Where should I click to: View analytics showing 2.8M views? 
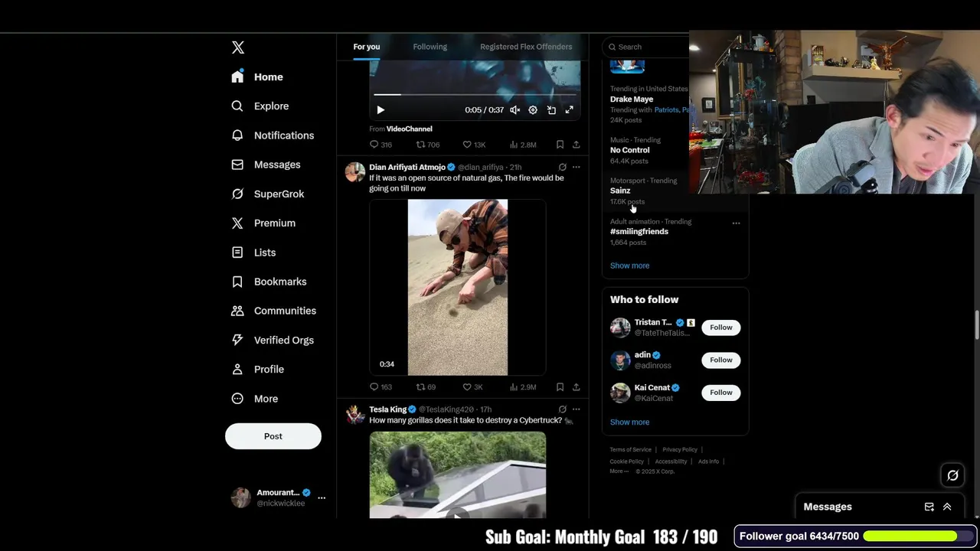[523, 145]
